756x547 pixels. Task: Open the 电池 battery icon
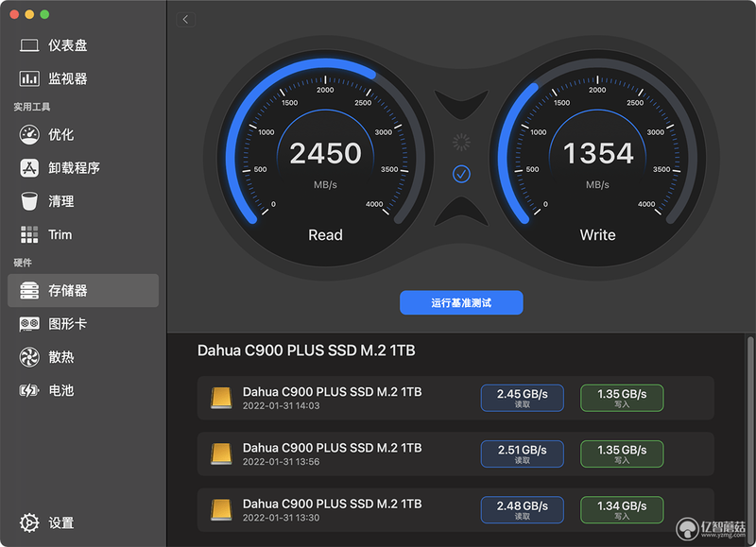click(29, 390)
